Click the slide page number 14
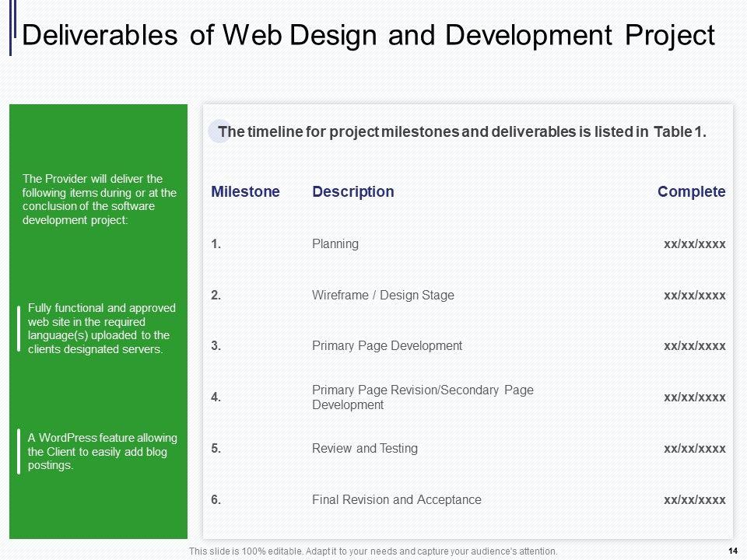 [733, 551]
